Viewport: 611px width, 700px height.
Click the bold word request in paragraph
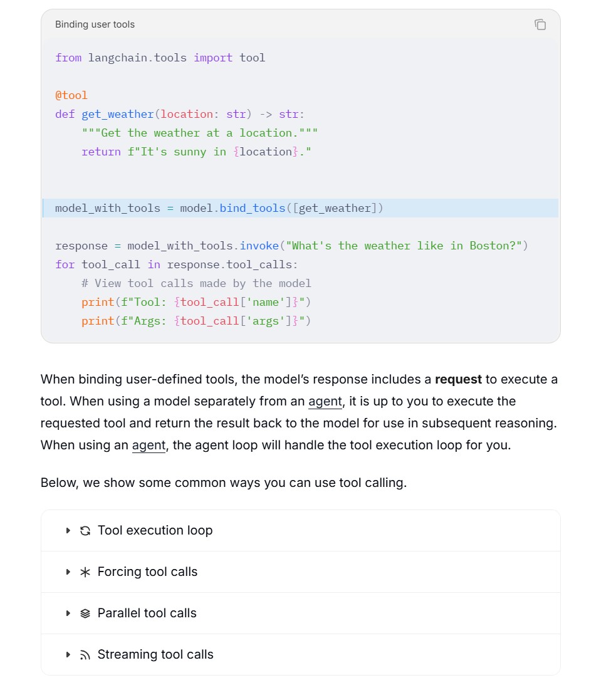[x=458, y=380]
